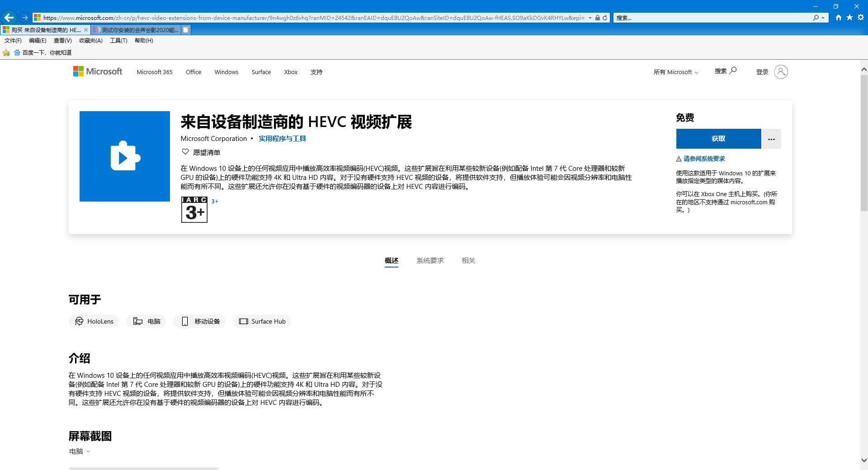Open the browser tools gear icon
The height and width of the screenshot is (470, 868).
point(860,18)
